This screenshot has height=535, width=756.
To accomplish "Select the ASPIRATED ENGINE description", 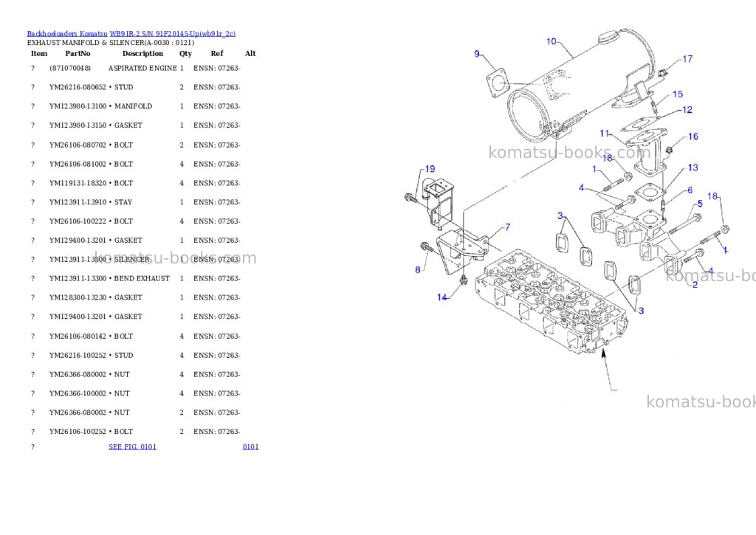I will click(142, 69).
